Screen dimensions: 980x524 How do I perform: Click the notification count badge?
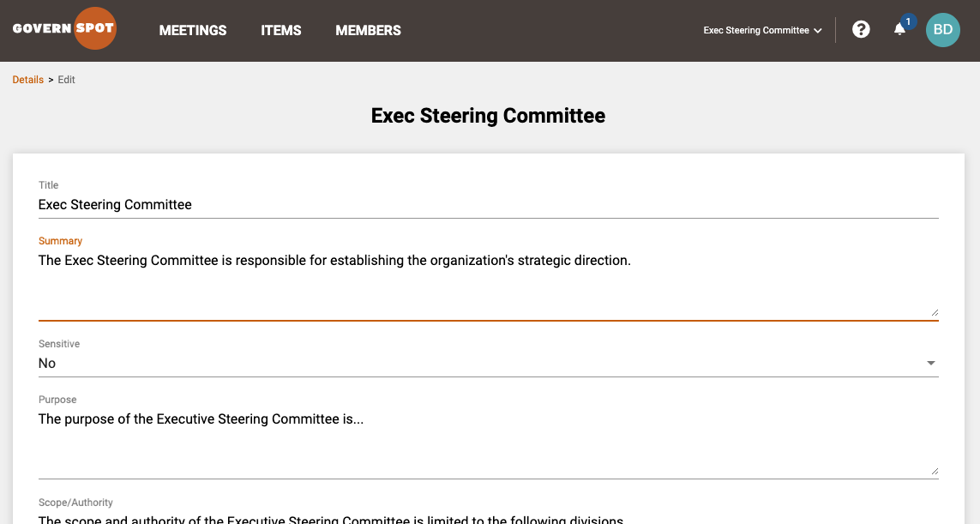pos(908,21)
